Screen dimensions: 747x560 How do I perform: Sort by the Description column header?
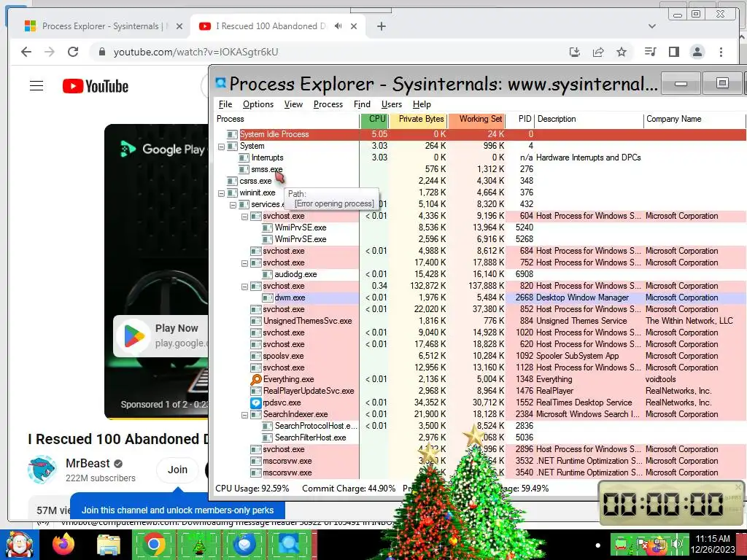coord(589,120)
